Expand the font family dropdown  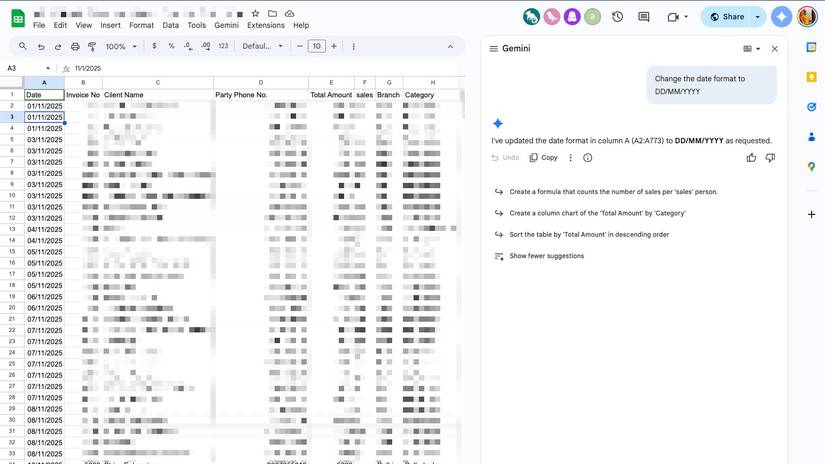263,46
